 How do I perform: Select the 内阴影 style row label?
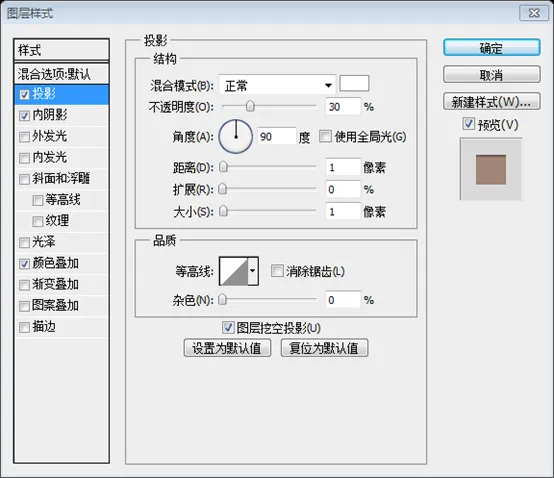[x=50, y=115]
